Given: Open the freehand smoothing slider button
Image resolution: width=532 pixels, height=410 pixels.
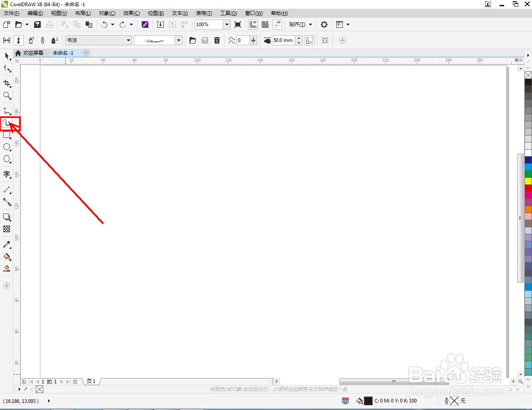Looking at the screenshot, I should 254,40.
